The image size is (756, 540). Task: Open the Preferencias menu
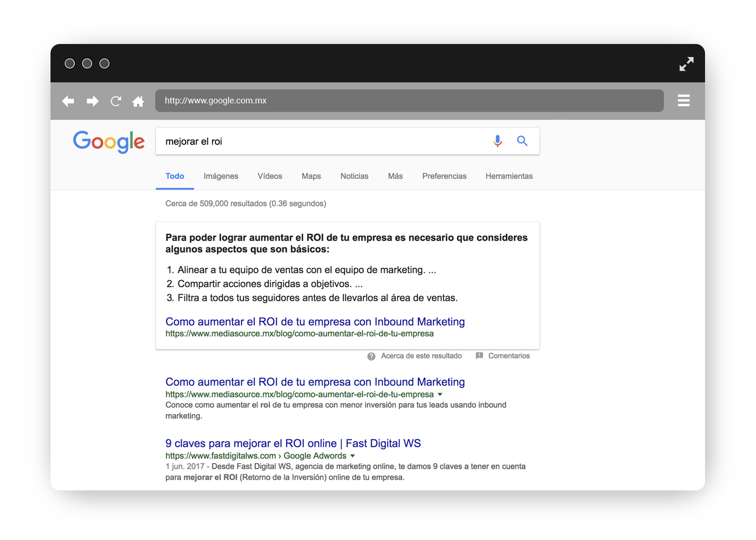coord(444,176)
